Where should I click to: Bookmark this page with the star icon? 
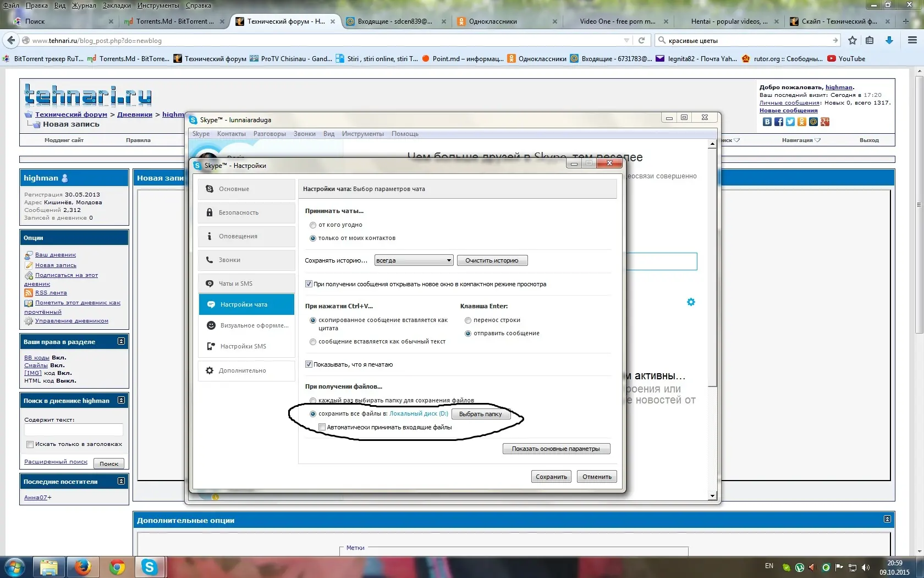(x=853, y=40)
